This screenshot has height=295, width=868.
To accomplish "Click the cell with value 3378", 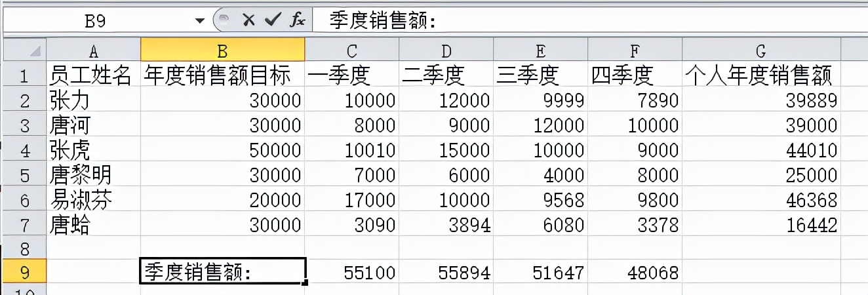I will coord(635,224).
